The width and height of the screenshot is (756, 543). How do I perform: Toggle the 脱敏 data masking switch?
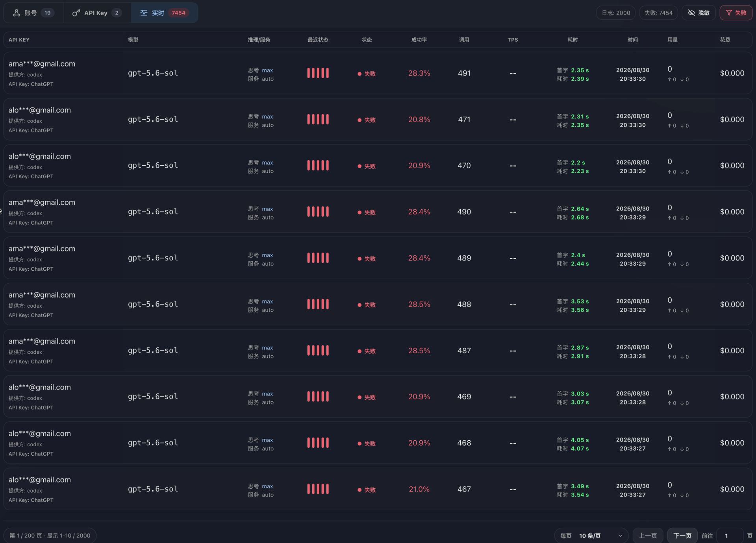[699, 13]
